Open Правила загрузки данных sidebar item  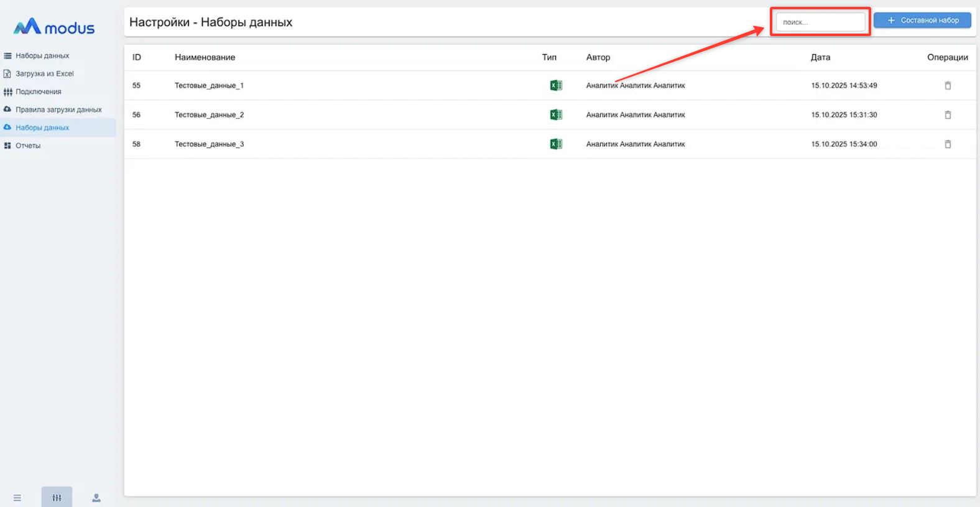point(58,110)
